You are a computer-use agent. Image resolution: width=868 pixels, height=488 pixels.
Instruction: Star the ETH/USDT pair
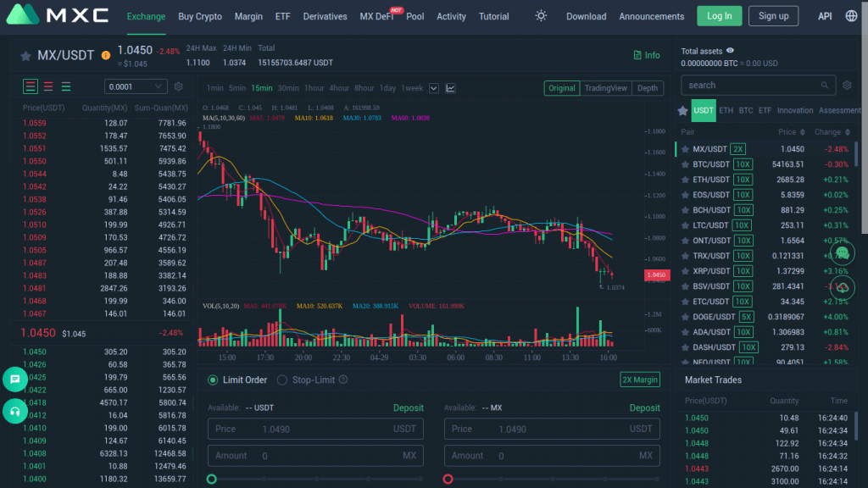click(685, 180)
